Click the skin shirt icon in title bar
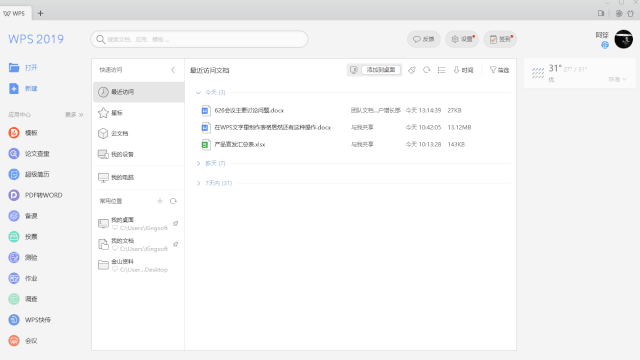Viewport: 640px width, 360px height. pyautogui.click(x=631, y=13)
